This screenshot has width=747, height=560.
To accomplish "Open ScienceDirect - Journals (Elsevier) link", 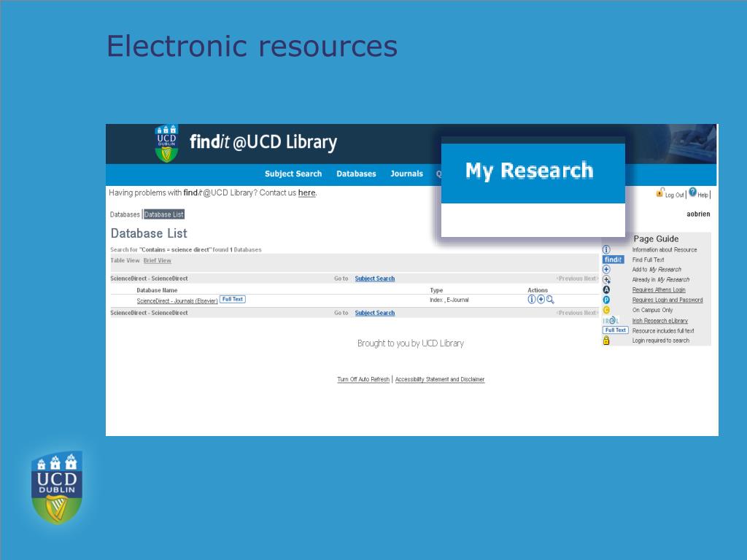I will (177, 301).
